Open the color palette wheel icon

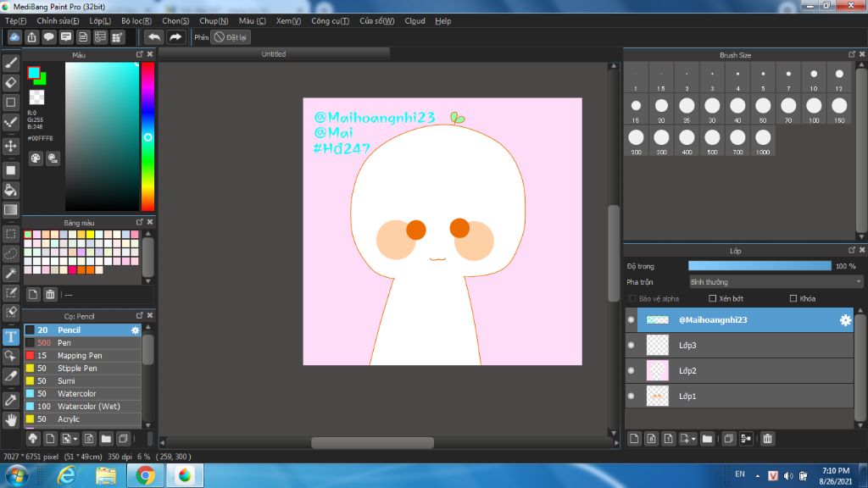(x=36, y=158)
